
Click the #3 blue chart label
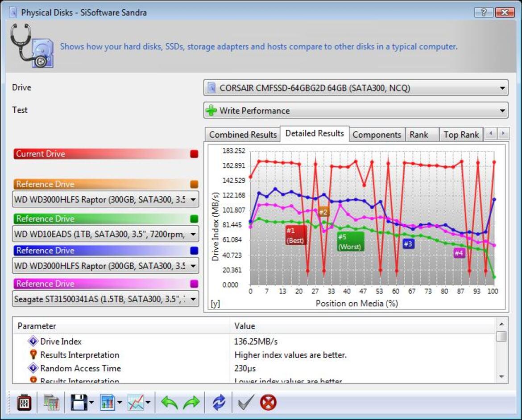[x=409, y=244]
